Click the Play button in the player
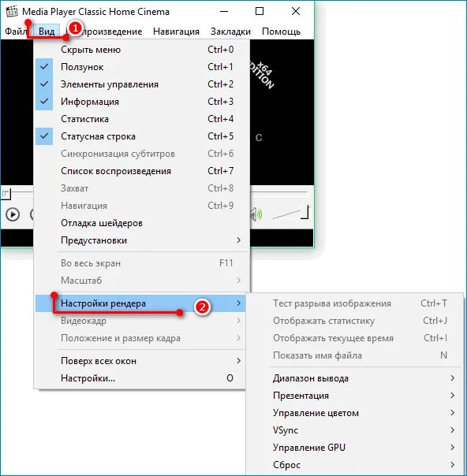Viewport: 467px width, 476px height. tap(13, 214)
